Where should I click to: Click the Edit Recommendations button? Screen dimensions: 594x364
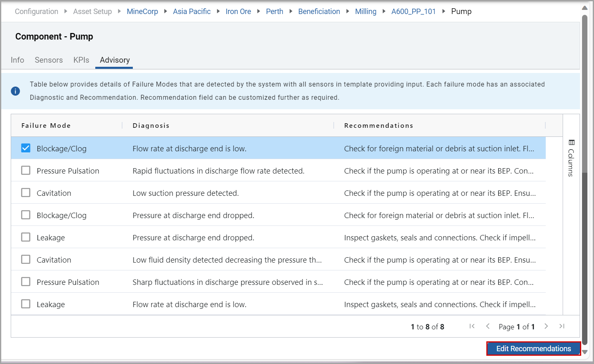point(533,348)
